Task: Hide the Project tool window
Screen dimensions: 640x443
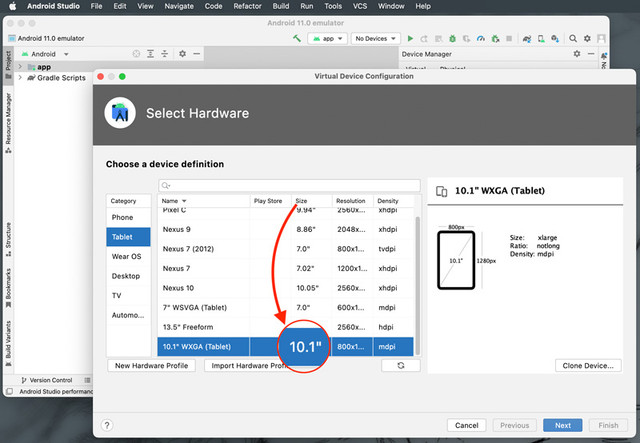Action: click(197, 53)
